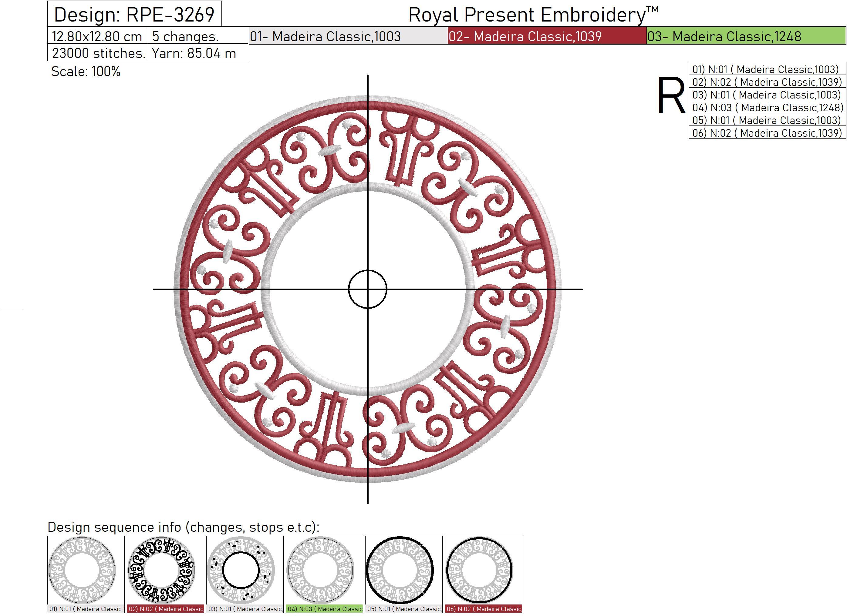Viewport: 847px width, 616px height.
Task: Click list row 04) N:03 ( Madeira Classic,1248)
Action: pos(768,107)
